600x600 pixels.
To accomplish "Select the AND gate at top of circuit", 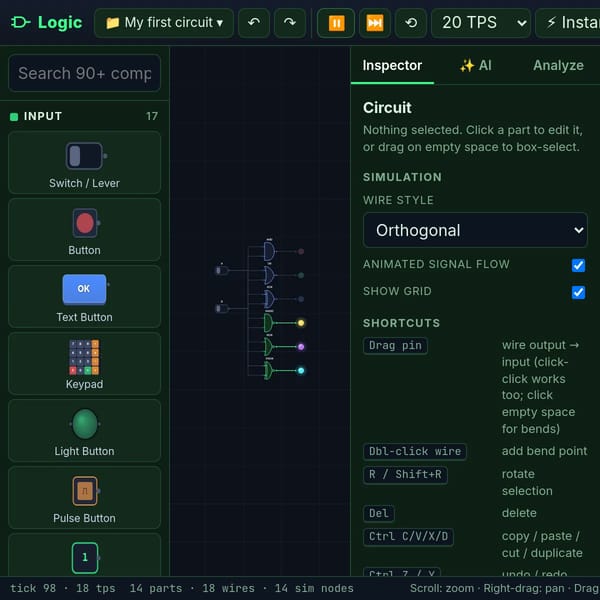I will point(269,251).
